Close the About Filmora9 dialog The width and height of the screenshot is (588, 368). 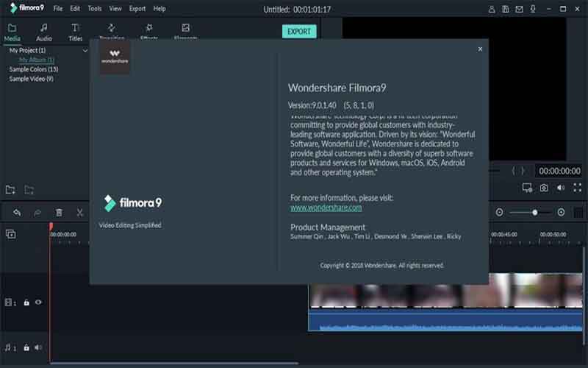(480, 49)
